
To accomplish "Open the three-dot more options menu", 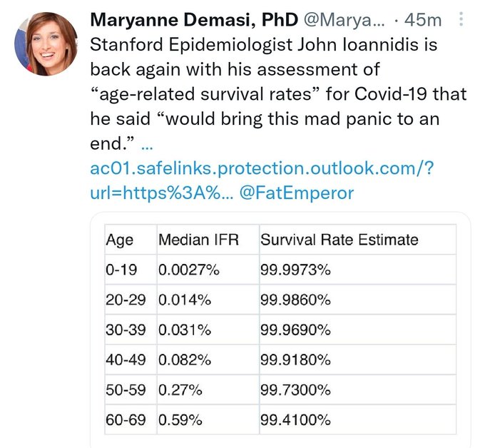I will (x=461, y=19).
